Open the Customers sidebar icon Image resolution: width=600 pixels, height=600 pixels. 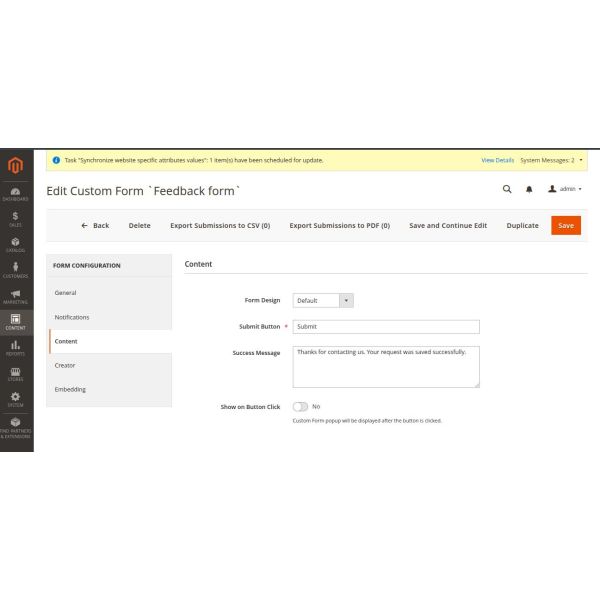pyautogui.click(x=15, y=270)
